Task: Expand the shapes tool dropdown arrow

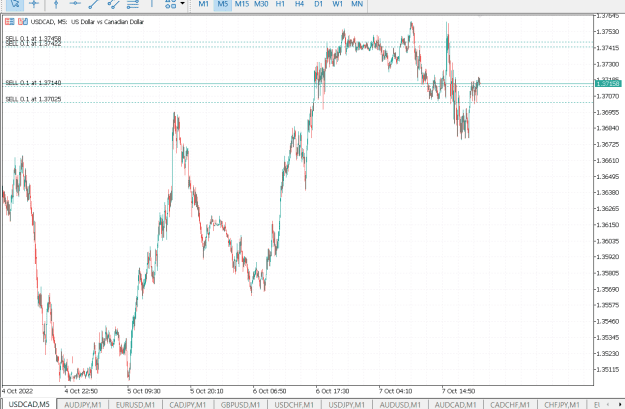Action: pyautogui.click(x=183, y=4)
